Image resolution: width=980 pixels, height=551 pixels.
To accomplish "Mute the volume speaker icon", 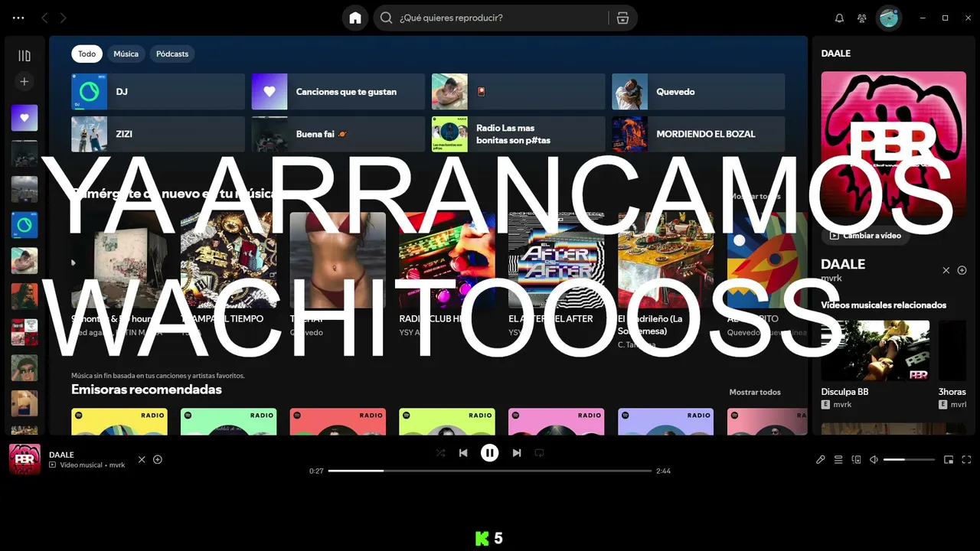I will coord(874,460).
